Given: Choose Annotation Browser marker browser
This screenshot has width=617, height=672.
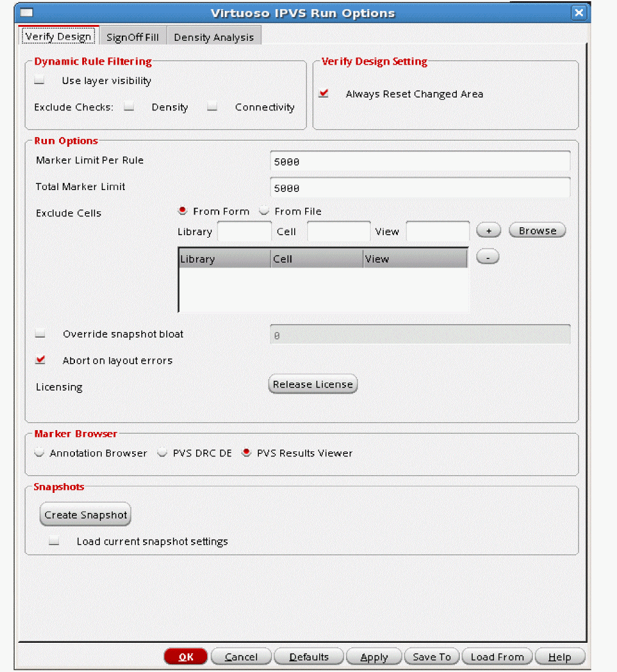Looking at the screenshot, I should [x=40, y=453].
